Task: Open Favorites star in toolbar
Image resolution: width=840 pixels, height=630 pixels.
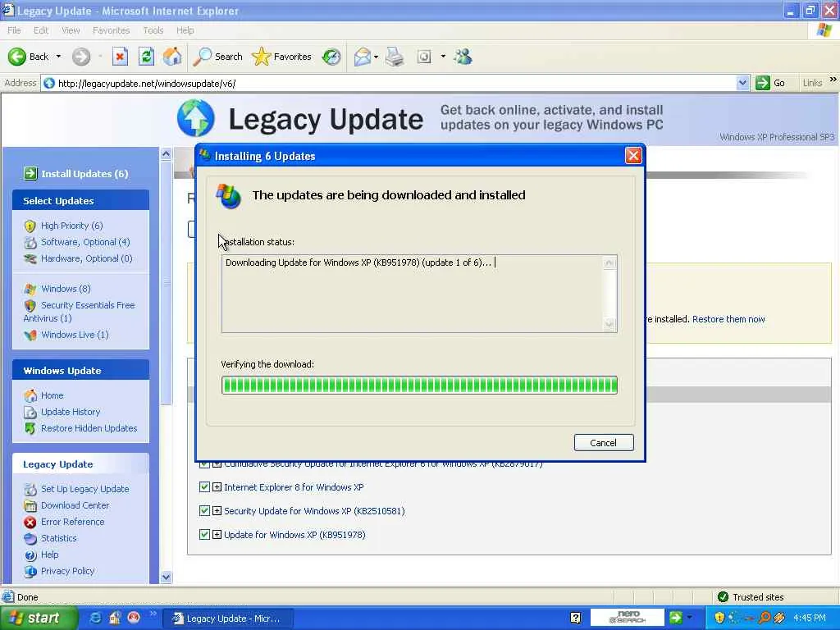Action: (261, 57)
